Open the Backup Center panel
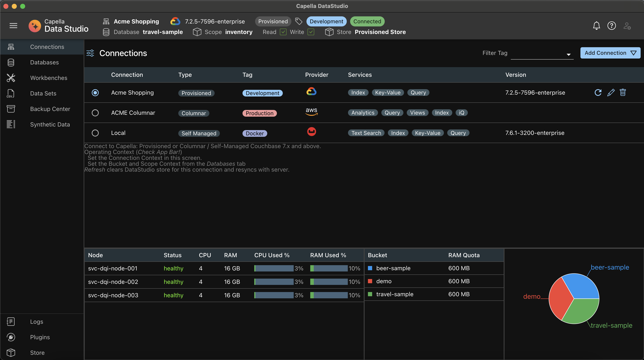 [x=50, y=108]
